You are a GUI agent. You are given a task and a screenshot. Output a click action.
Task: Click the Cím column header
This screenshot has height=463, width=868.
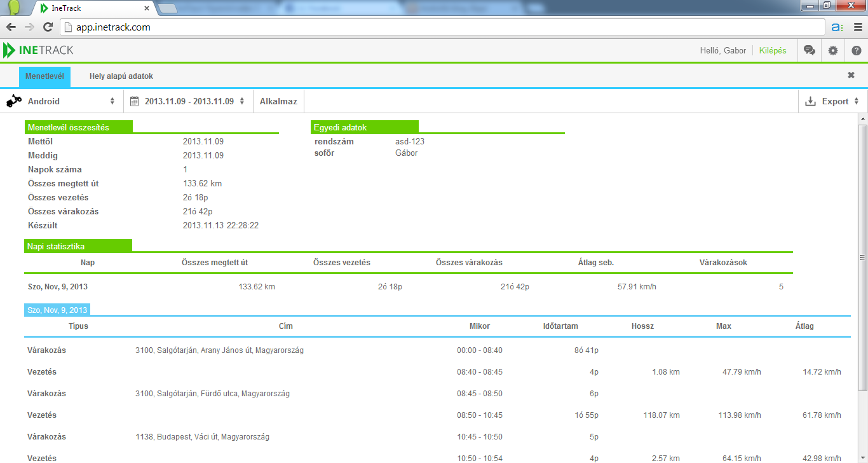point(286,326)
